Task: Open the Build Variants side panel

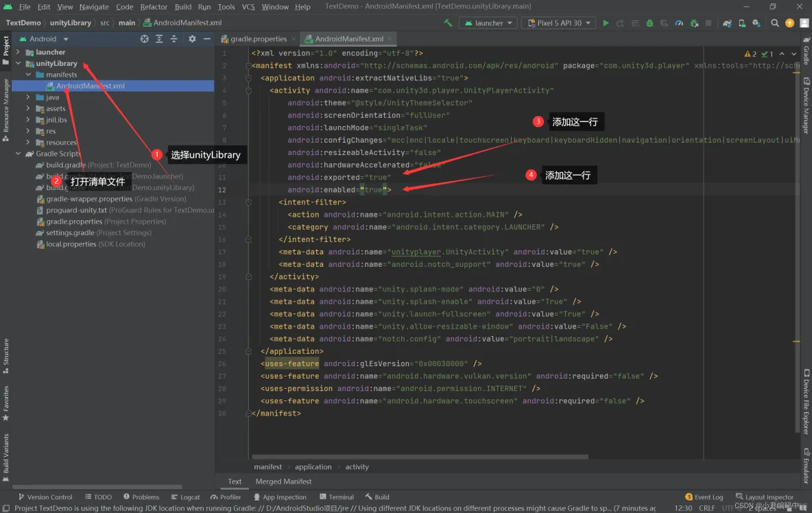Action: tap(5, 457)
